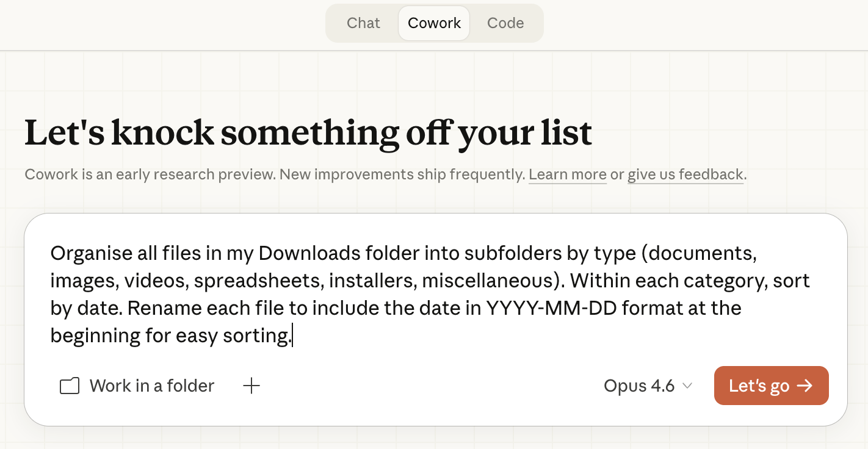Switch to the Chat tab
Viewport: 868px width, 449px height.
coord(363,23)
